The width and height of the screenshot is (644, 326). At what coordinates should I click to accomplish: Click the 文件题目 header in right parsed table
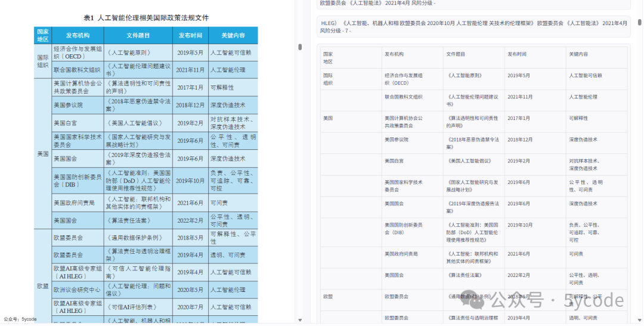point(456,54)
